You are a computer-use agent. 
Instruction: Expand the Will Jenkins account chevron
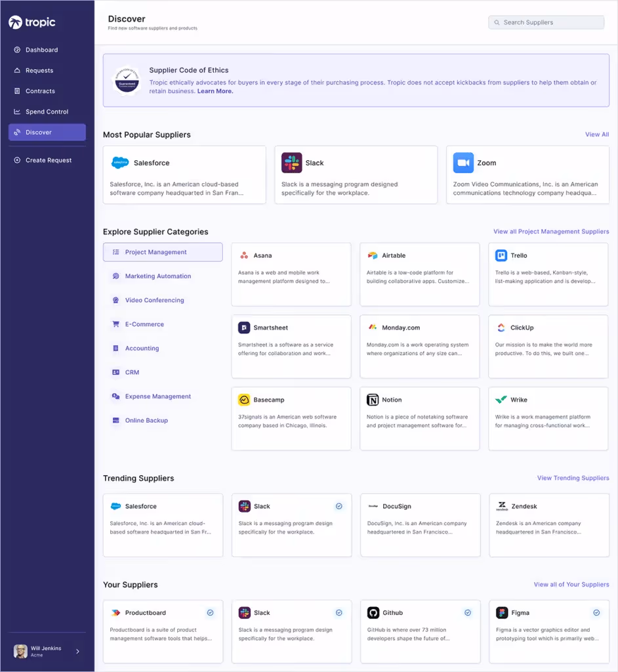77,652
